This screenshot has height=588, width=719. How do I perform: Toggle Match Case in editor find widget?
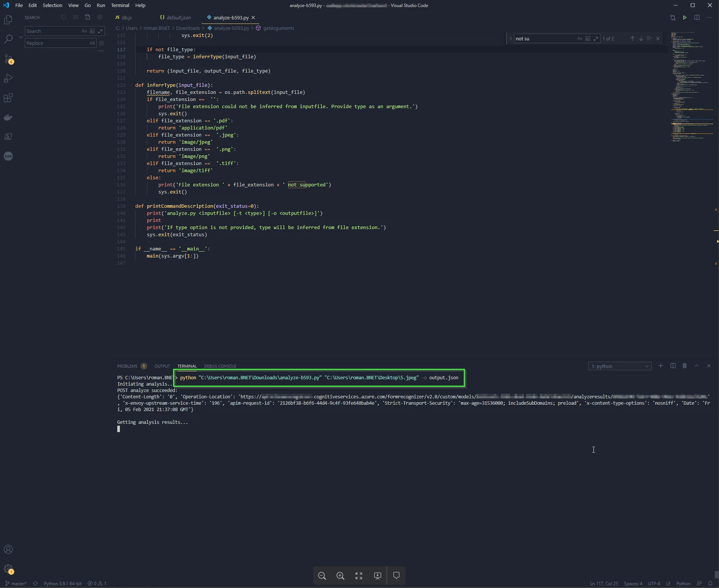pyautogui.click(x=579, y=39)
